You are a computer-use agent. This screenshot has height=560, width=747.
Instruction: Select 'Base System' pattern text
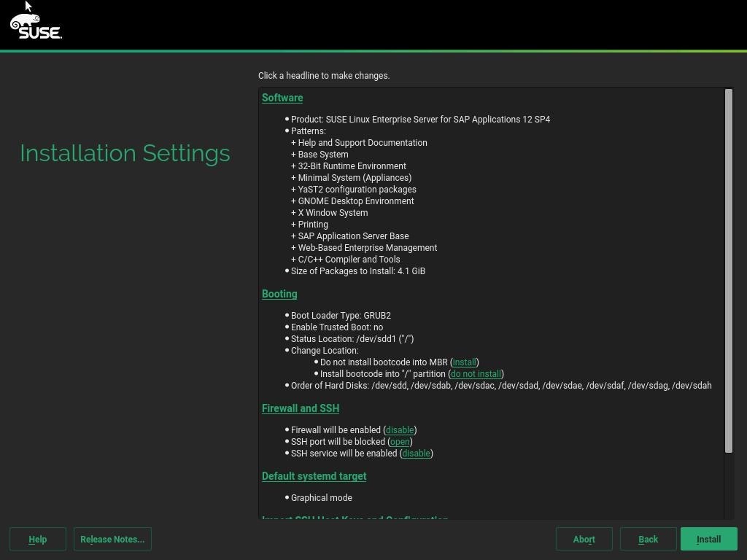323,155
